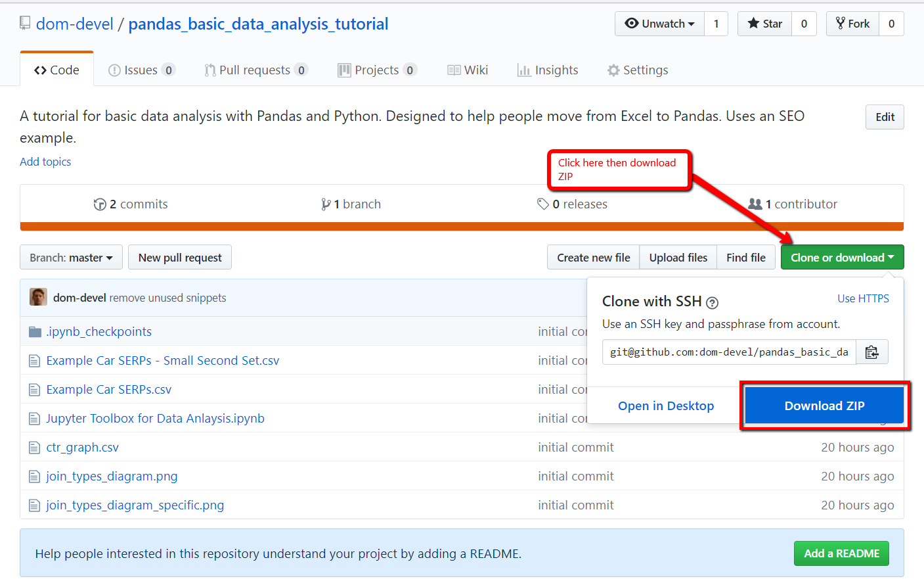Image resolution: width=924 pixels, height=581 pixels.
Task: Open the Settings tab
Action: [638, 70]
